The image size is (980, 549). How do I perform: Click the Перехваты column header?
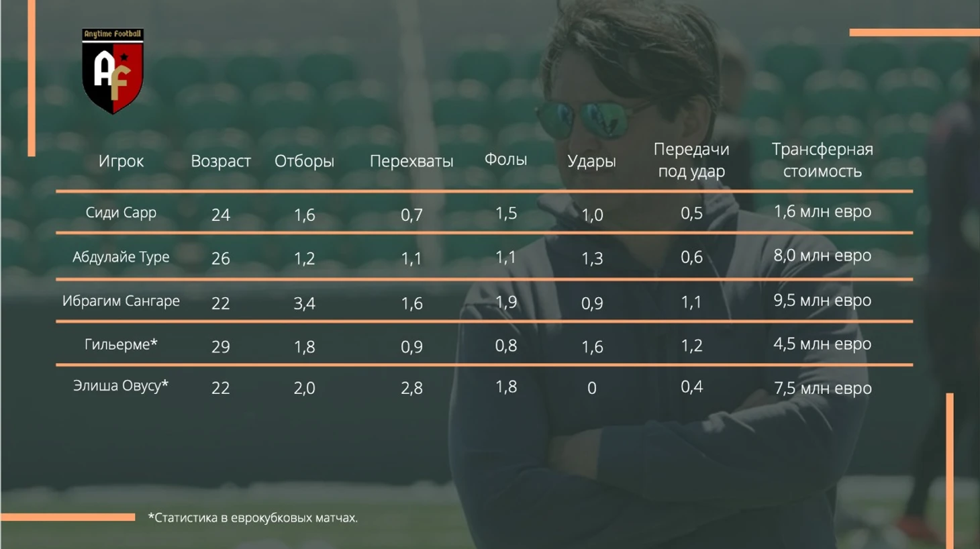pos(411,161)
